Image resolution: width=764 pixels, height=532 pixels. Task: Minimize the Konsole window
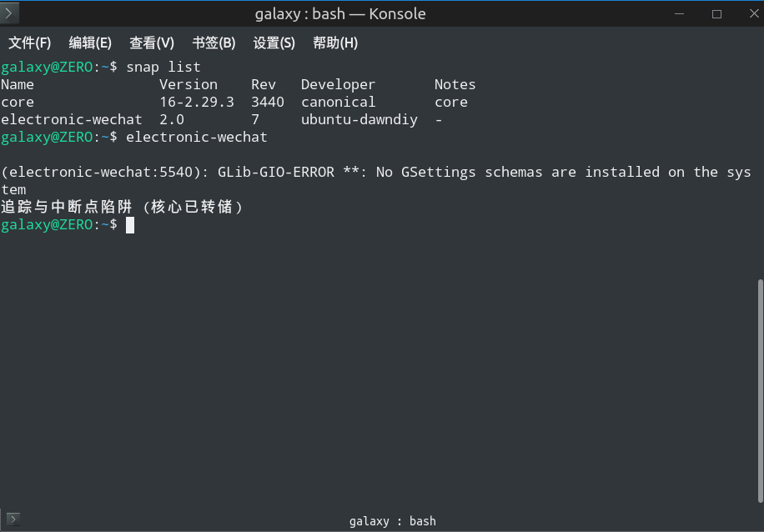(x=679, y=13)
